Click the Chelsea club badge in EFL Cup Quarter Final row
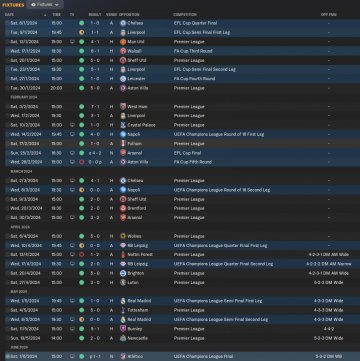This screenshot has height=361, width=360. (x=123, y=23)
